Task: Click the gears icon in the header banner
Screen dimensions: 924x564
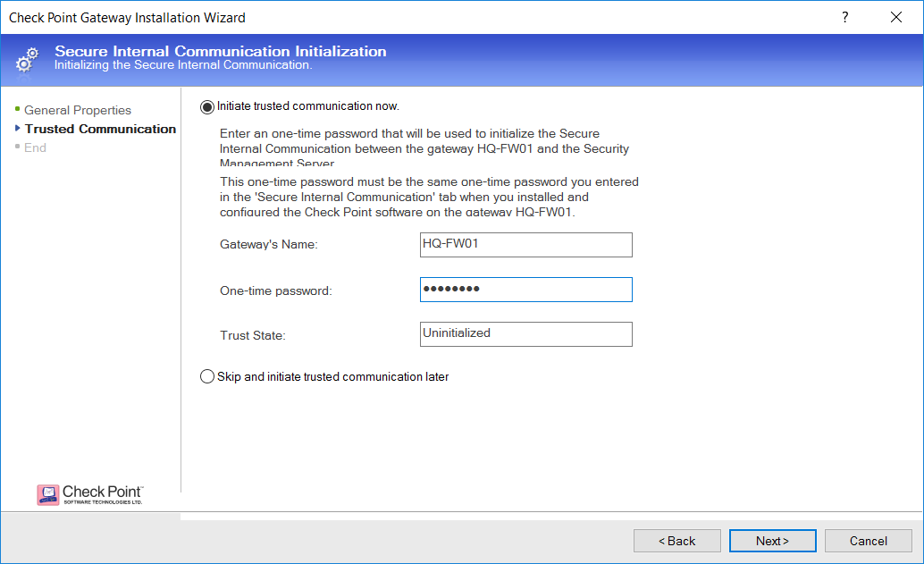Action: tap(27, 60)
